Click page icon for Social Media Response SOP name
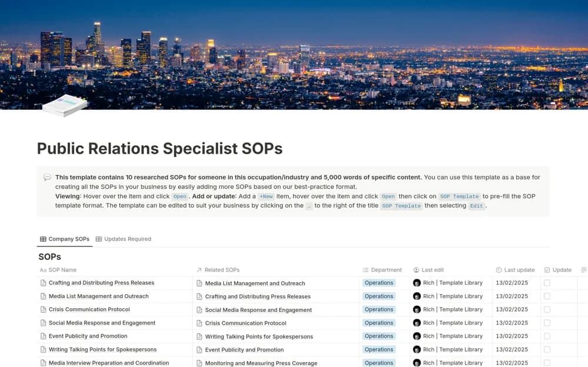Image resolution: width=588 pixels, height=367 pixels. pyautogui.click(x=43, y=323)
